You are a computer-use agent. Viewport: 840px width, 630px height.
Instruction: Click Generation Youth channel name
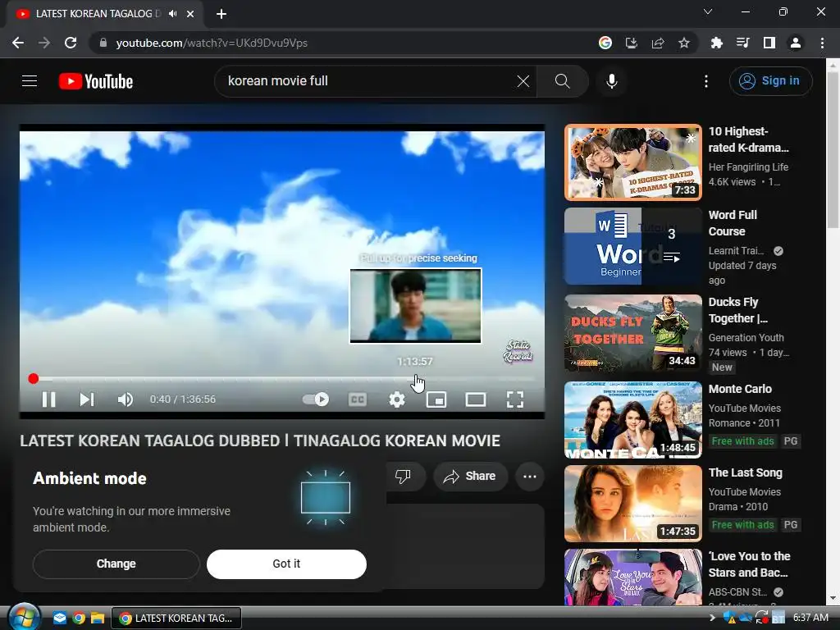[x=746, y=337]
